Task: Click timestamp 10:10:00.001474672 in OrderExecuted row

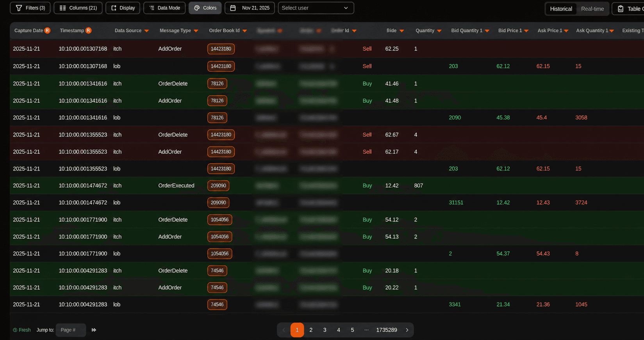Action: click(83, 186)
